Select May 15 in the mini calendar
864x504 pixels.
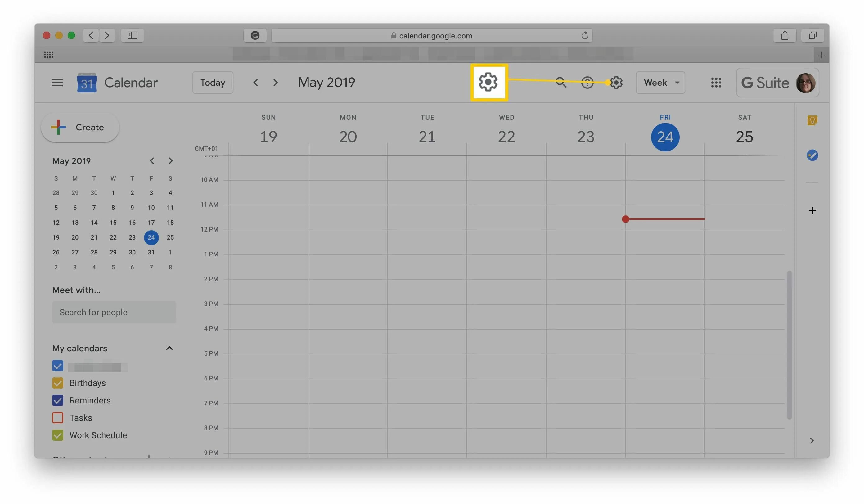pos(113,223)
